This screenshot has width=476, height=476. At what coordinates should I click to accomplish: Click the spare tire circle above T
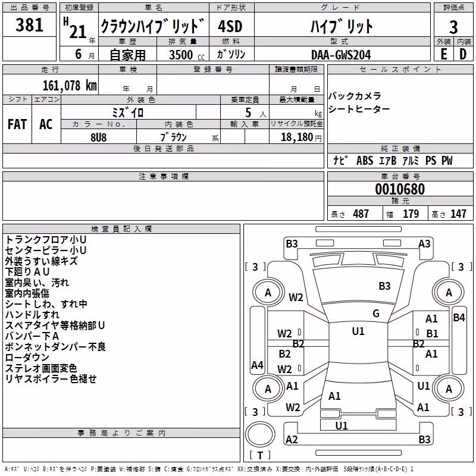[x=260, y=434]
